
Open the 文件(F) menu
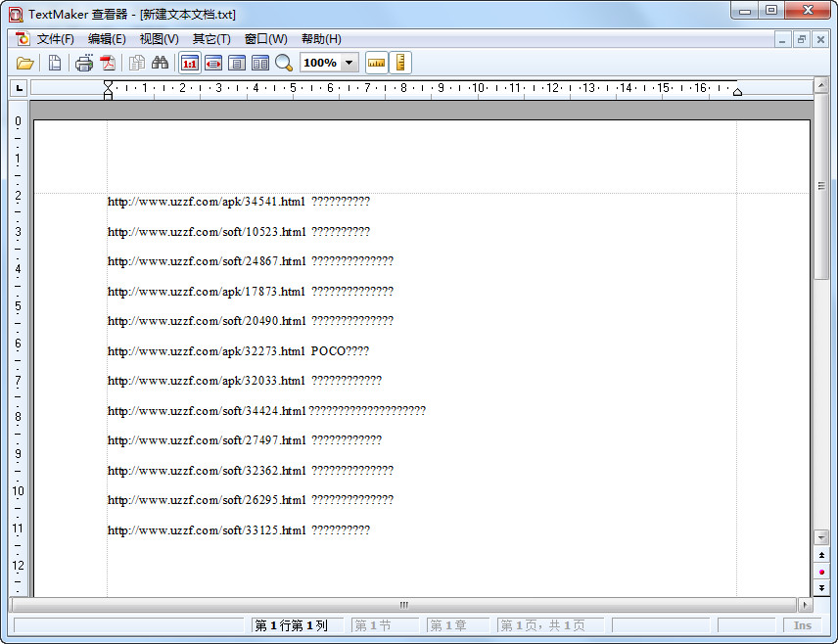point(55,39)
